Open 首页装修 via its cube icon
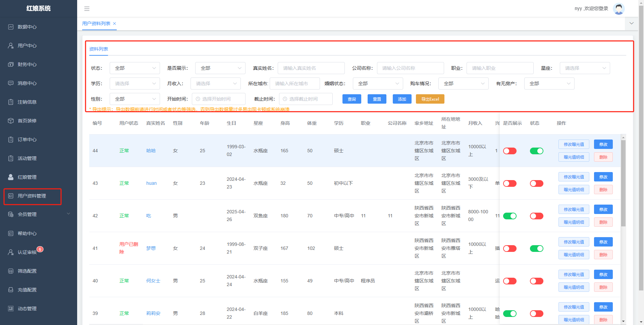 coord(11,121)
